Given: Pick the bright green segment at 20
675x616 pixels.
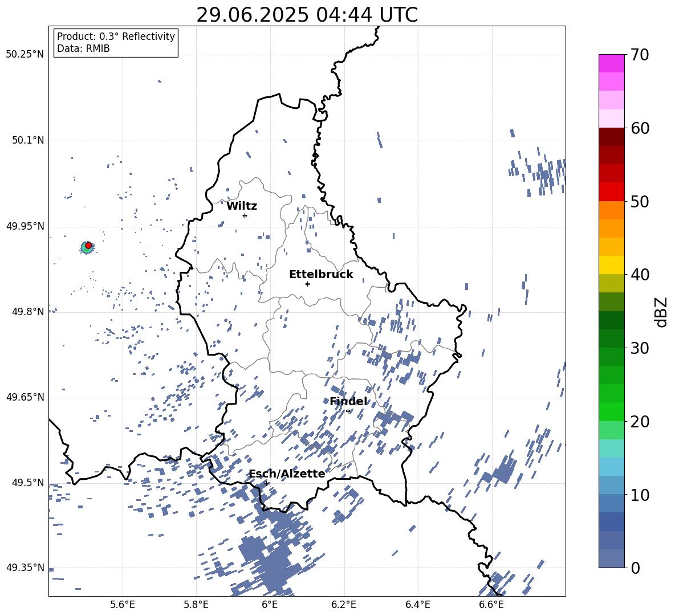Looking at the screenshot, I should (x=611, y=411).
